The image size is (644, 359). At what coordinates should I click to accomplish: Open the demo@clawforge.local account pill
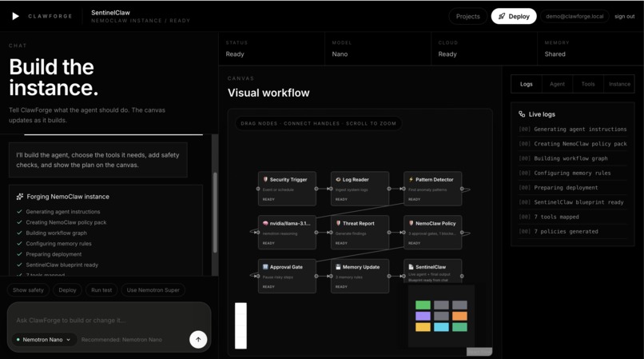[574, 17]
